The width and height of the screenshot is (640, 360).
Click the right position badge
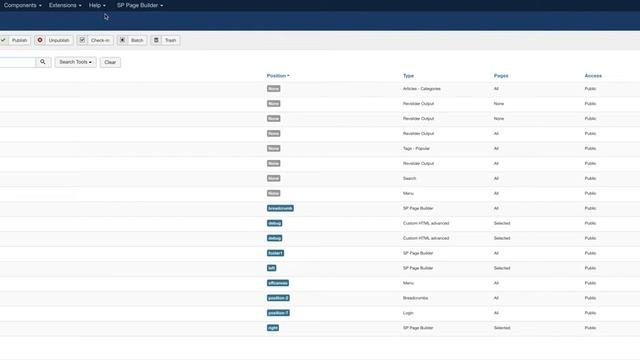[273, 328]
